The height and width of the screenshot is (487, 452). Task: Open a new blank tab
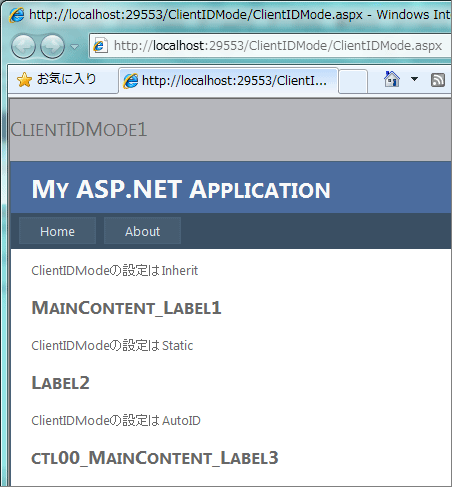353,81
